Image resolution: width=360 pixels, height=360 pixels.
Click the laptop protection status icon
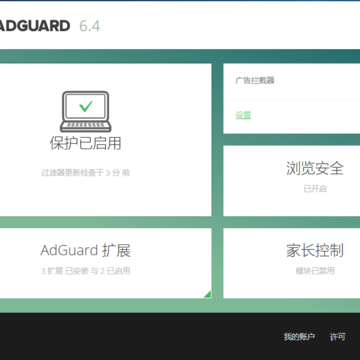[86, 112]
